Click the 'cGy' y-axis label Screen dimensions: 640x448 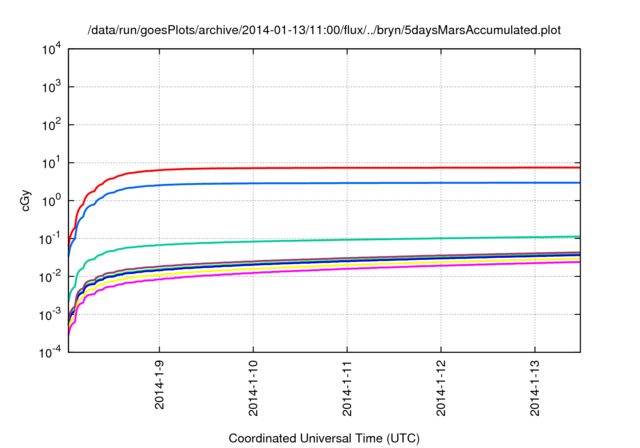[x=26, y=201]
